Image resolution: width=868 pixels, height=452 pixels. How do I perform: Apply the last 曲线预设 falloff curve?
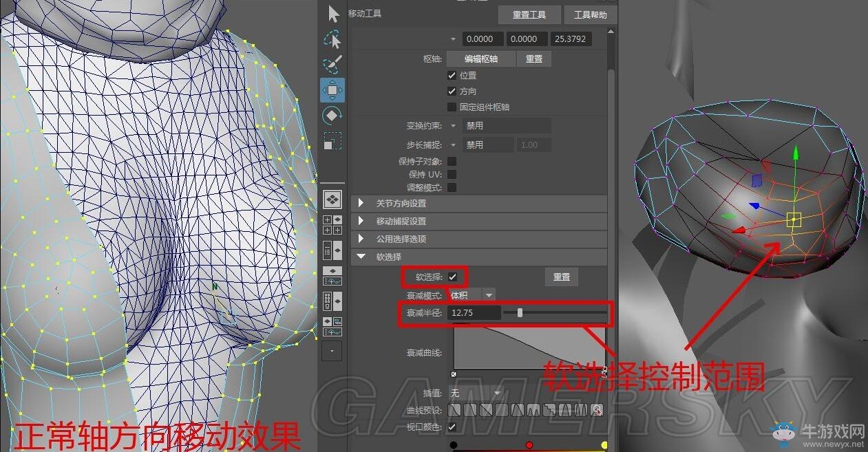coord(597,410)
